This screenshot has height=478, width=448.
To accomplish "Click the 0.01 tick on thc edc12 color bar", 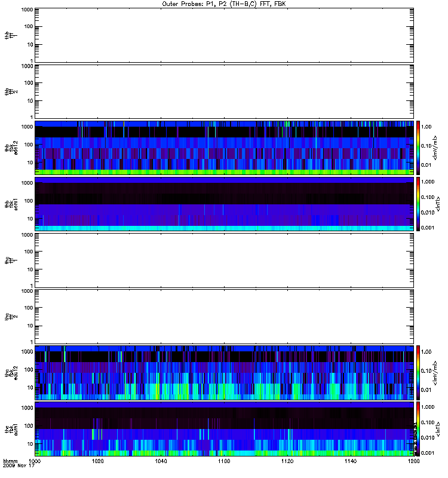I will pyautogui.click(x=426, y=390).
